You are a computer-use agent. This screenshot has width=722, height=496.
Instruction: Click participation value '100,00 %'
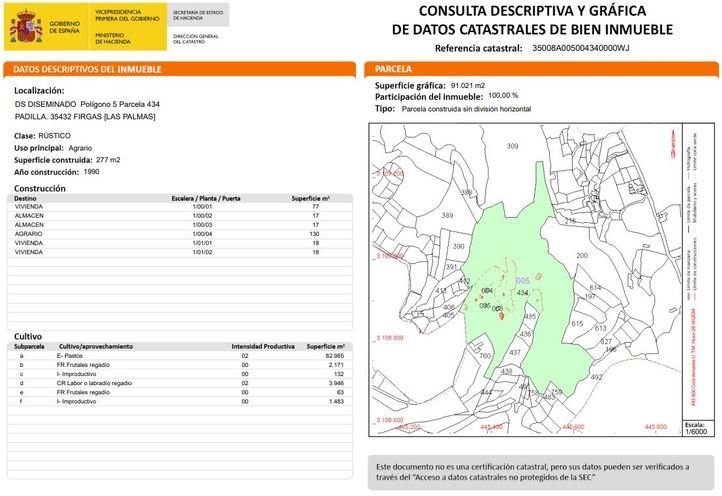[503, 95]
